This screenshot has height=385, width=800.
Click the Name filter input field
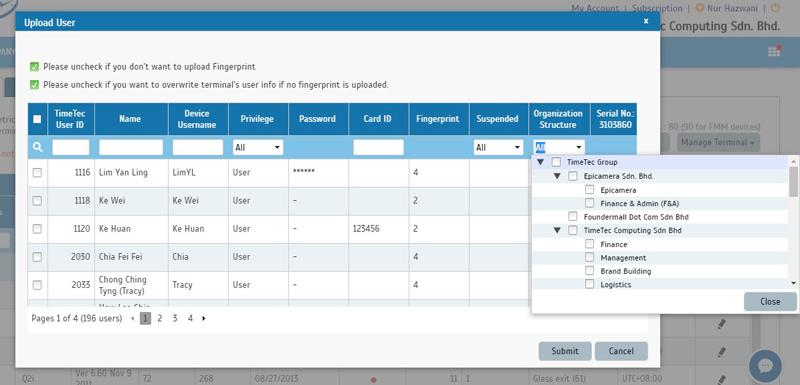click(x=131, y=147)
